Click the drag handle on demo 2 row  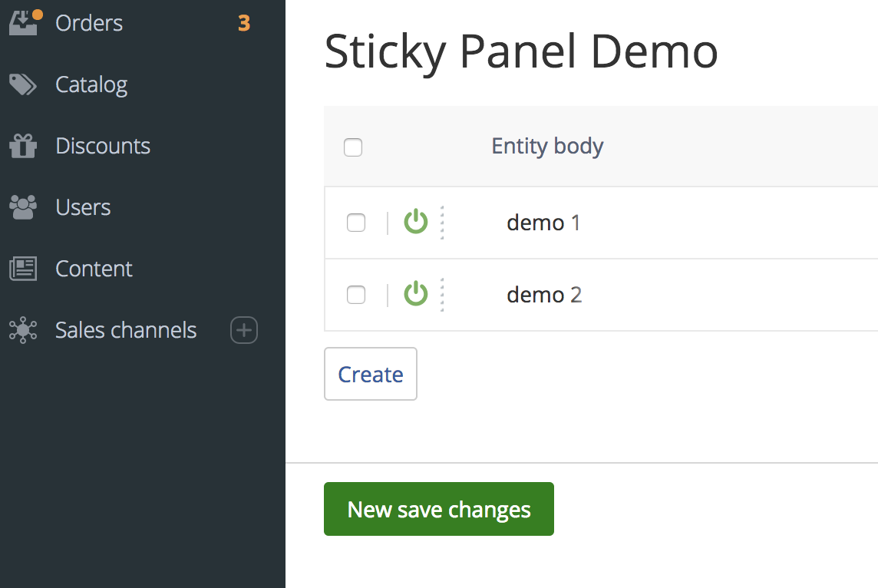pyautogui.click(x=442, y=295)
